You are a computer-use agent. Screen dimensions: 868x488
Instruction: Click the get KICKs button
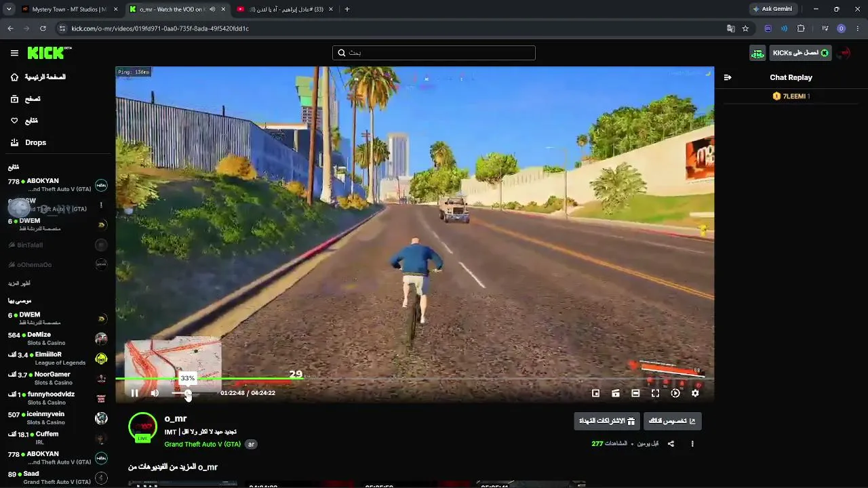point(800,53)
